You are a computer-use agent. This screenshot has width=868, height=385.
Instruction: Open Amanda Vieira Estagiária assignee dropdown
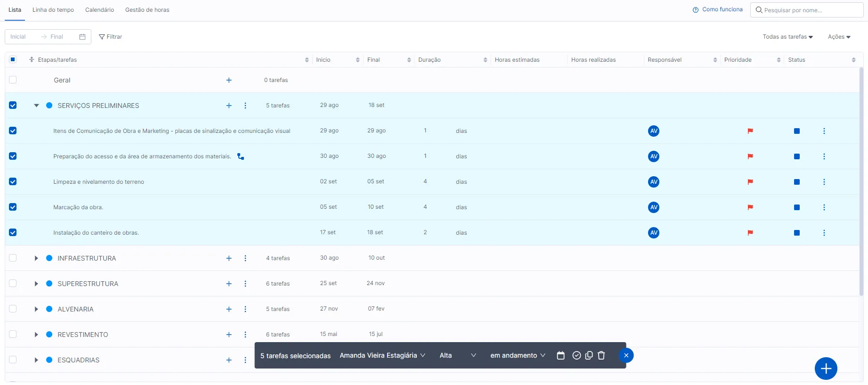click(382, 355)
